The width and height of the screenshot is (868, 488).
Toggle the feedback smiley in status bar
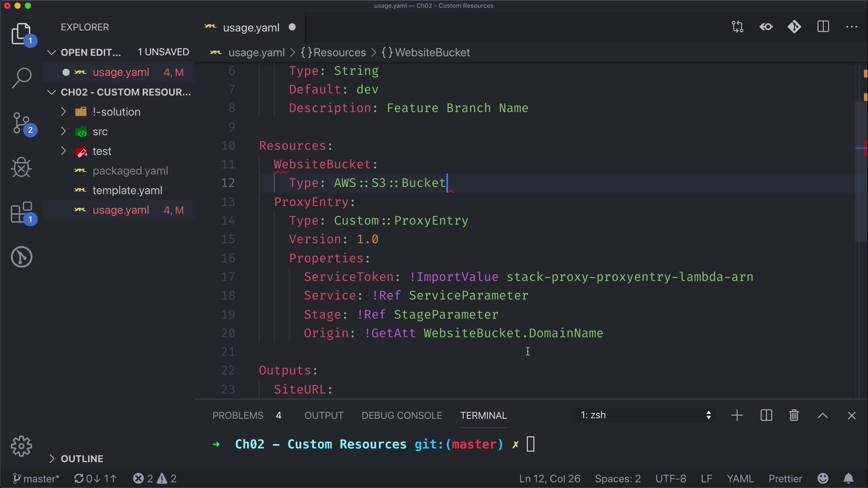point(823,479)
